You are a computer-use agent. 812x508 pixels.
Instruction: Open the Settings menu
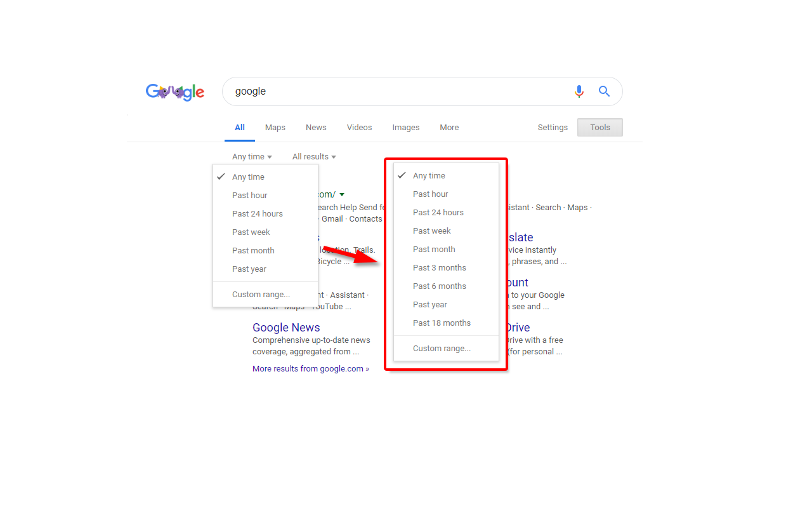pyautogui.click(x=552, y=127)
